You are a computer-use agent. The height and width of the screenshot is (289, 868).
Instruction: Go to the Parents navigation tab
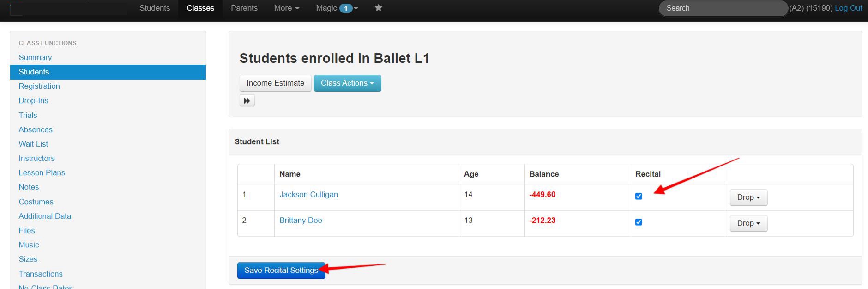(x=244, y=8)
